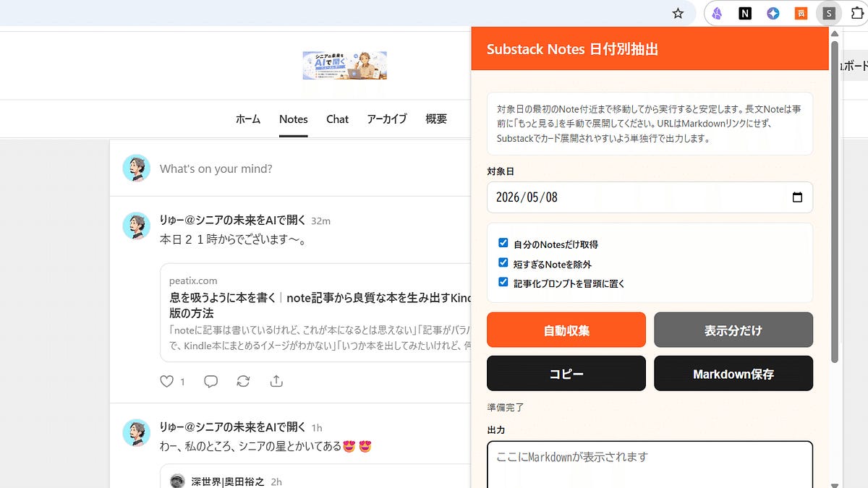Click the 2h timestamp of quoted note
Image resolution: width=868 pixels, height=488 pixels.
tap(276, 481)
